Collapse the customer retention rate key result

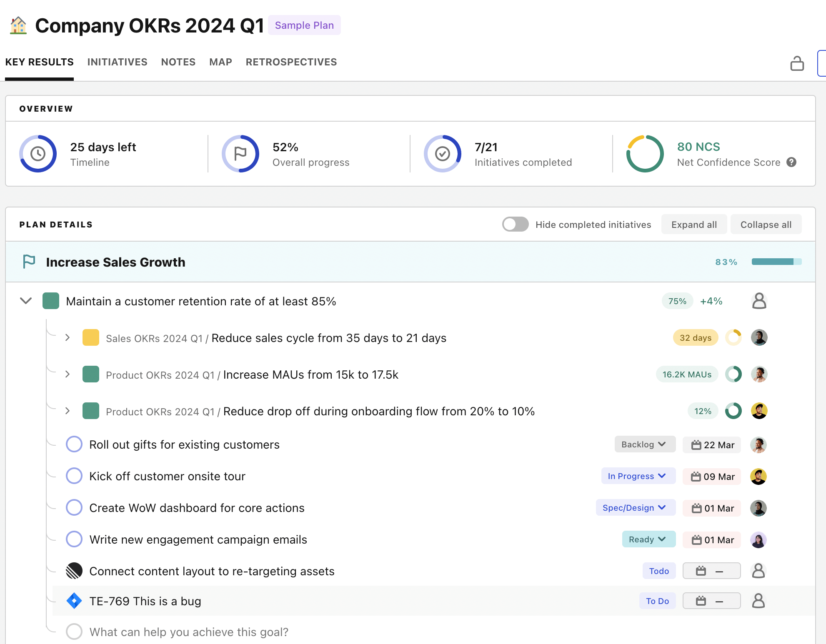[x=26, y=301]
